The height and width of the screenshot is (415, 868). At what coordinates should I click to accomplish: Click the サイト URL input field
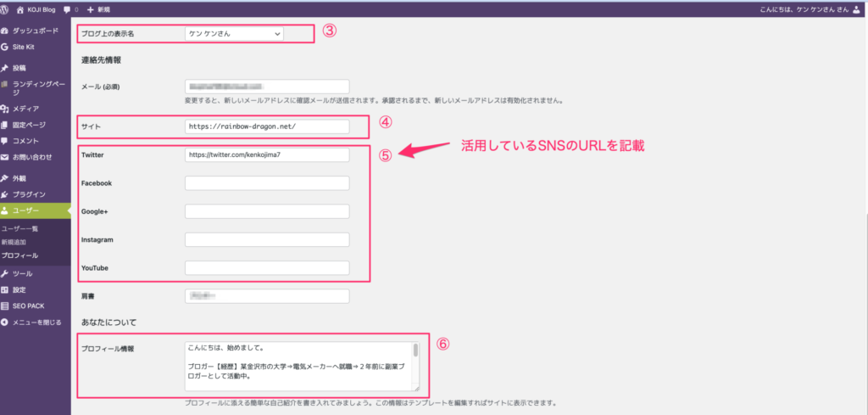(267, 126)
